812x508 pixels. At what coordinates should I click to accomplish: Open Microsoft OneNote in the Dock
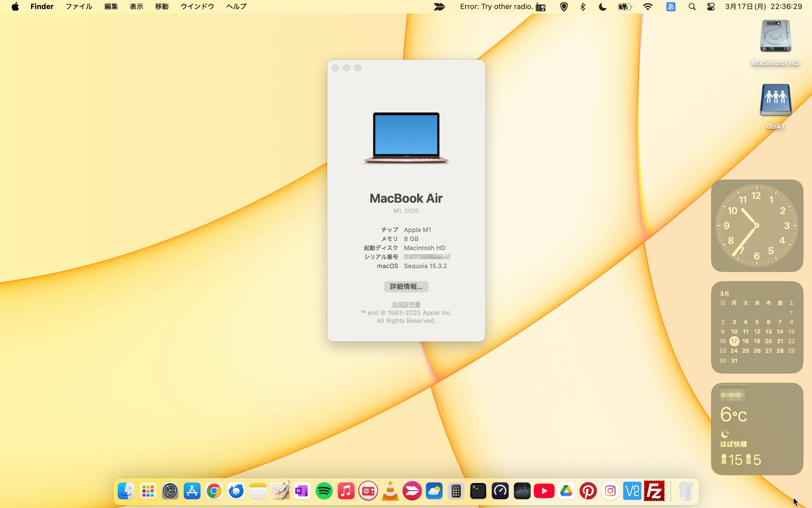coord(302,491)
